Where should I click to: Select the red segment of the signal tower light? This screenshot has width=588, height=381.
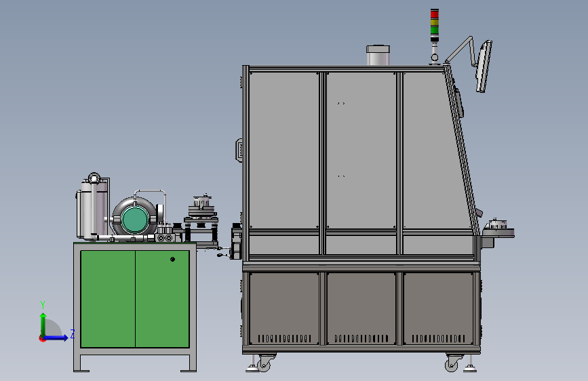tap(434, 14)
